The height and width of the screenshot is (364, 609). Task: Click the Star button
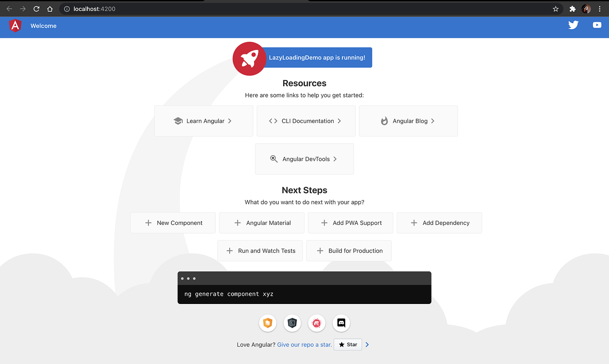(x=348, y=344)
